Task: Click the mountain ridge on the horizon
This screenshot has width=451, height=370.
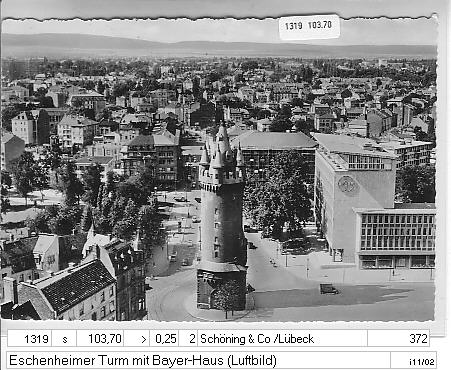Action: (218, 46)
